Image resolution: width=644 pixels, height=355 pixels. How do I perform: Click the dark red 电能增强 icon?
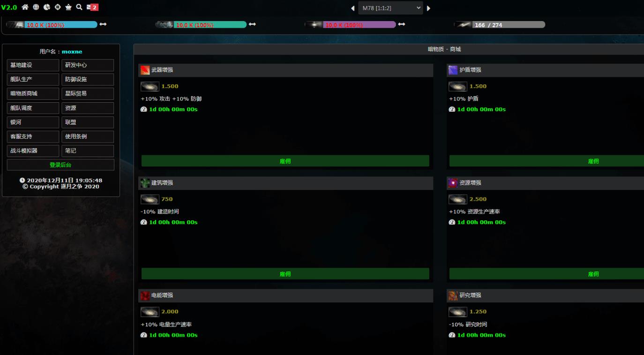point(145,295)
